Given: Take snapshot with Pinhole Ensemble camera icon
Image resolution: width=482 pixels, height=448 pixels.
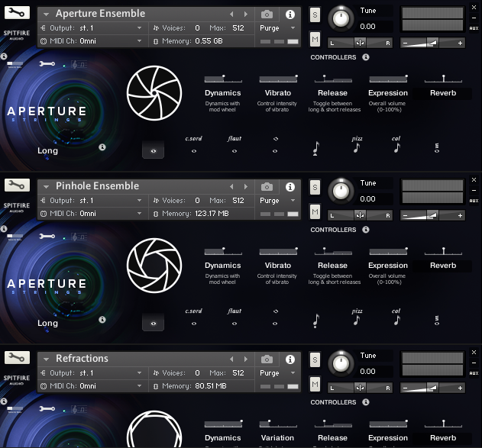Looking at the screenshot, I should [x=267, y=187].
